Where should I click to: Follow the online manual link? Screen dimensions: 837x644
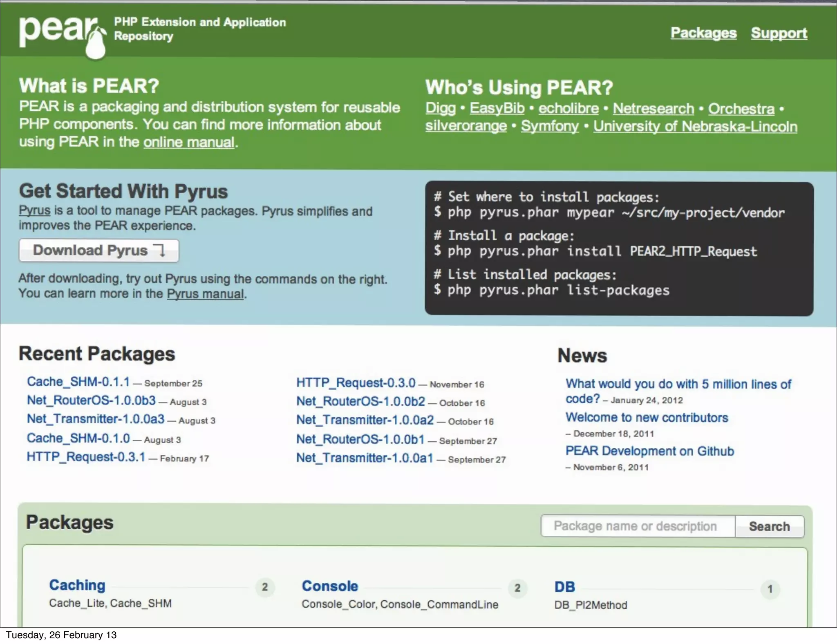[x=189, y=142]
